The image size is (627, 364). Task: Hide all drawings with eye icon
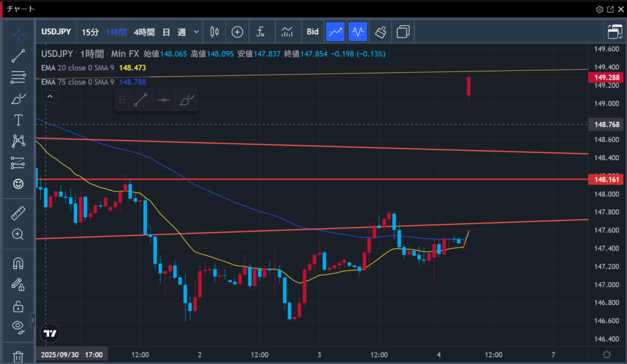18,325
